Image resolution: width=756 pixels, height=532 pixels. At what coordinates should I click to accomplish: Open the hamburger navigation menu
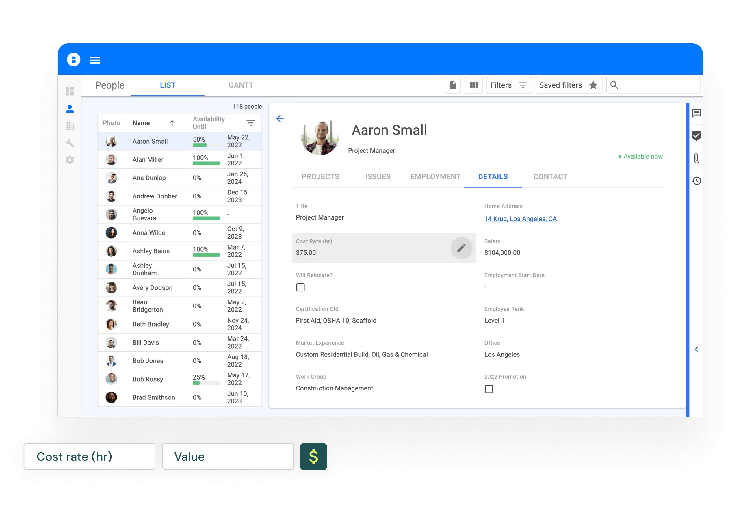(x=95, y=60)
